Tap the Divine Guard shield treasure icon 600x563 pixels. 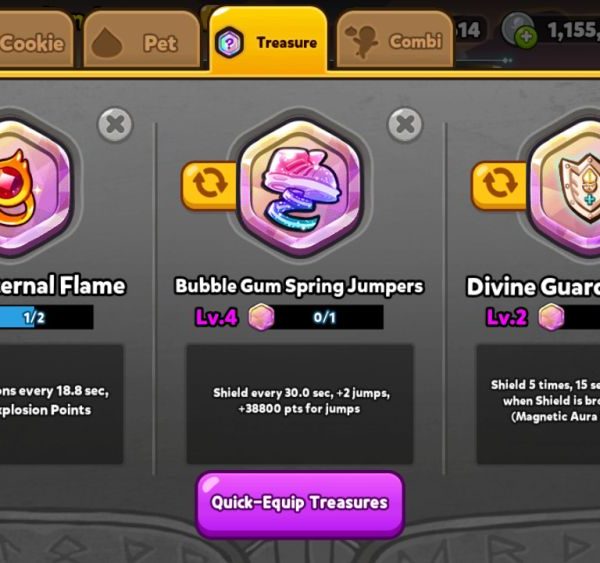tap(566, 188)
